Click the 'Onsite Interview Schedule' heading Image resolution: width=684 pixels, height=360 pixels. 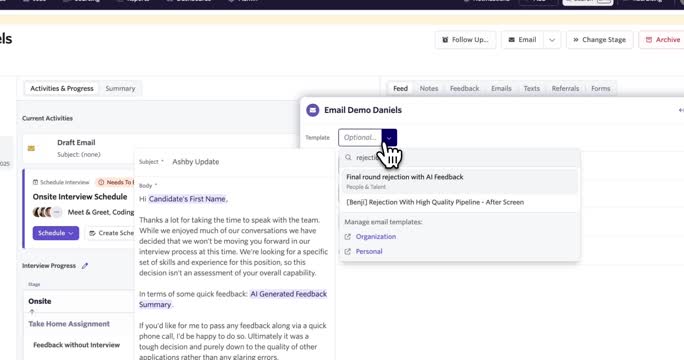tap(80, 197)
